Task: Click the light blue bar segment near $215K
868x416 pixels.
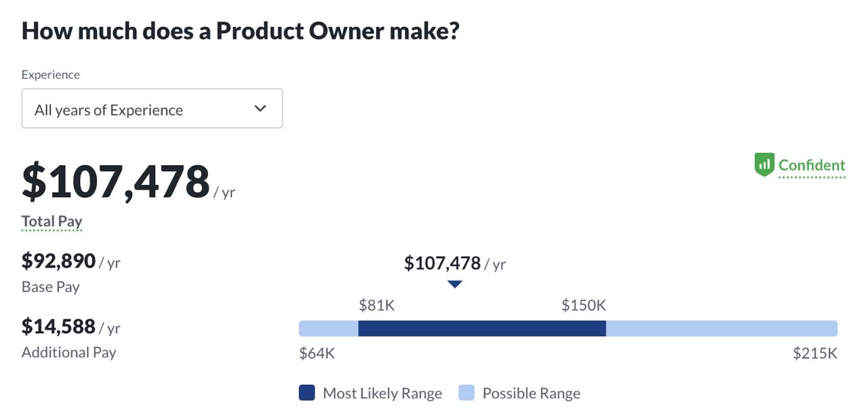Action: point(721,329)
